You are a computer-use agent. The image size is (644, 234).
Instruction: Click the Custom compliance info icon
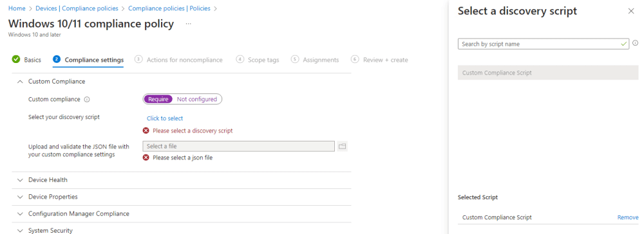tap(87, 99)
